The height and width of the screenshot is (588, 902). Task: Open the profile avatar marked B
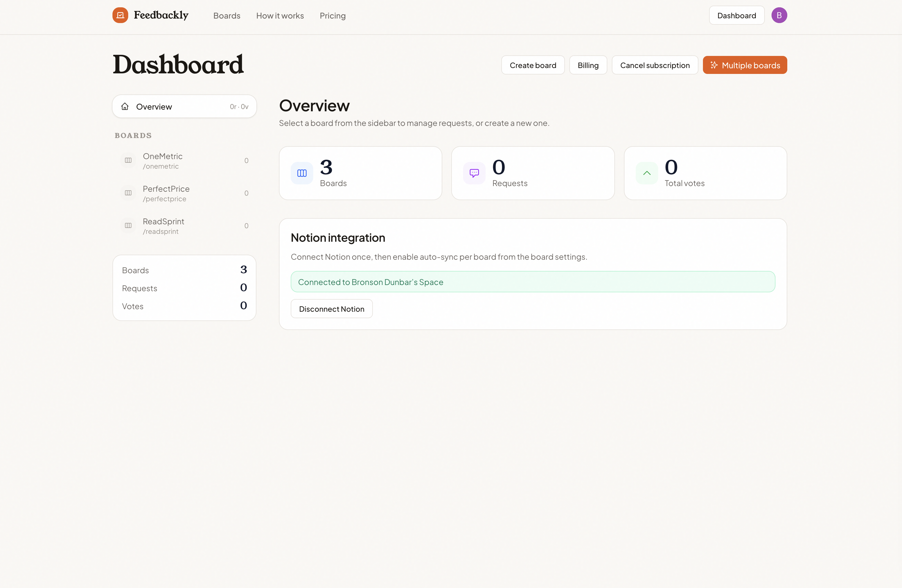779,15
